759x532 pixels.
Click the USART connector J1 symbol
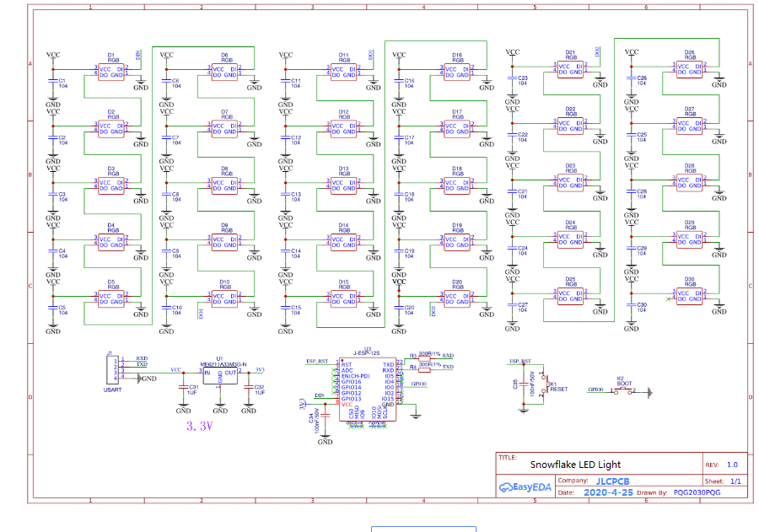[112, 371]
